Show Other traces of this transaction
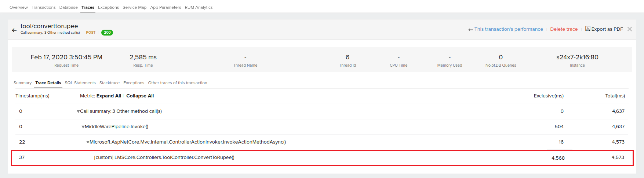 pyautogui.click(x=177, y=83)
